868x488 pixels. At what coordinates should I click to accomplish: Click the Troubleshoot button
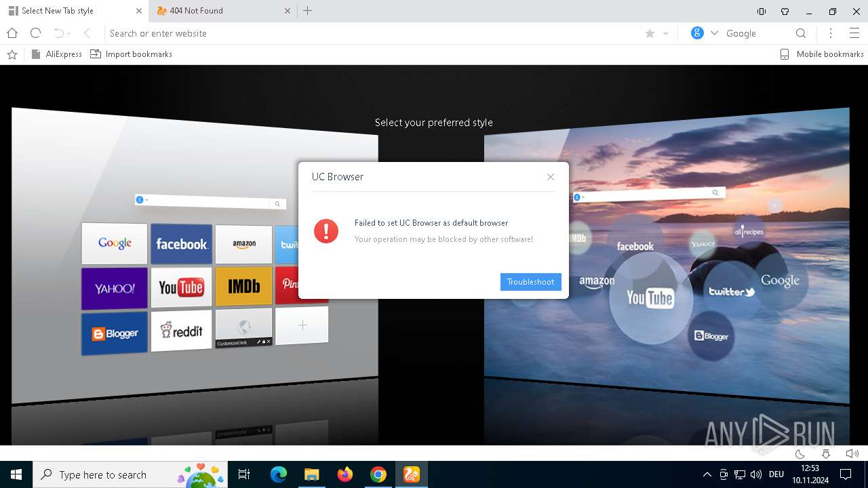531,282
